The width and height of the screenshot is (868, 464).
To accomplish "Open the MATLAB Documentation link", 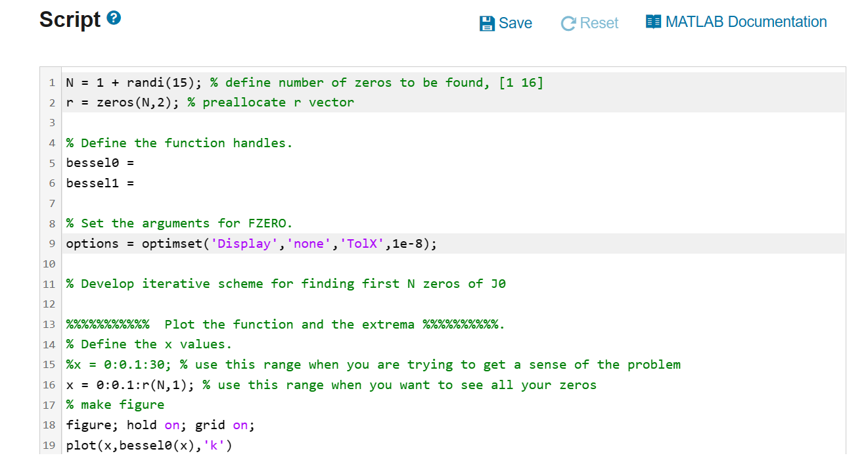I will click(x=746, y=22).
